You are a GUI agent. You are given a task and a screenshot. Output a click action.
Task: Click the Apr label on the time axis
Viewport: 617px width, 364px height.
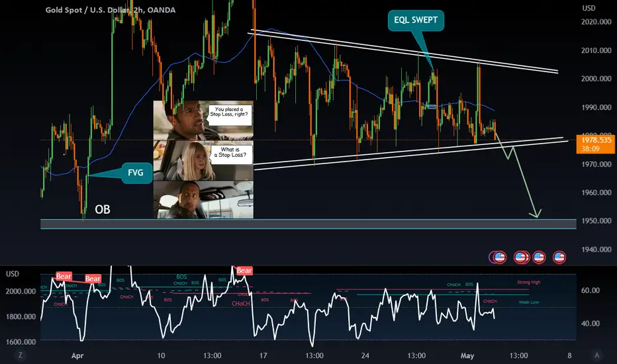click(77, 356)
